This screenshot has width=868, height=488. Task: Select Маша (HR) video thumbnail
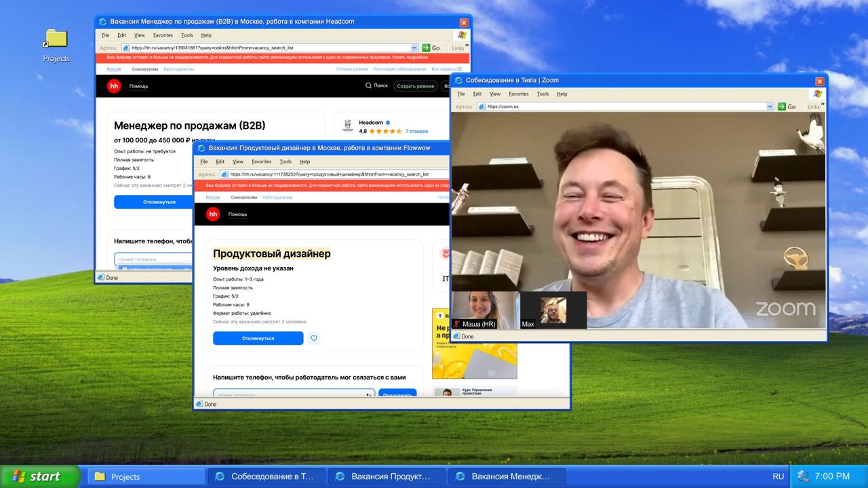click(x=486, y=310)
